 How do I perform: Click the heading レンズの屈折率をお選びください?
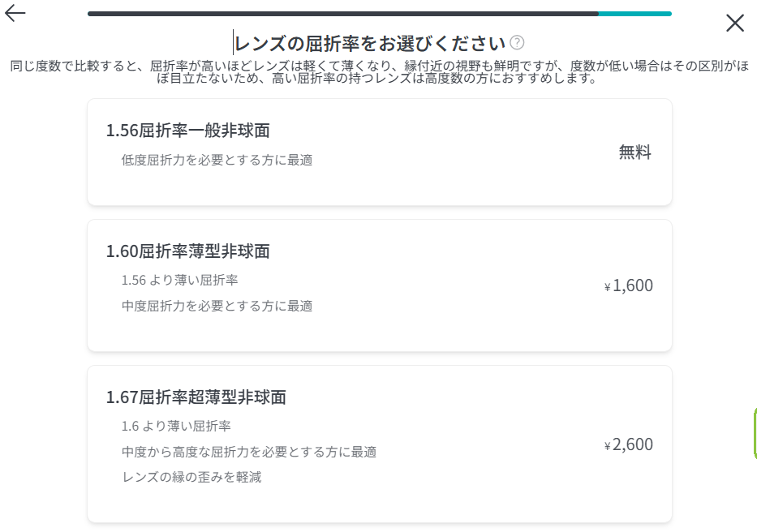pyautogui.click(x=369, y=44)
